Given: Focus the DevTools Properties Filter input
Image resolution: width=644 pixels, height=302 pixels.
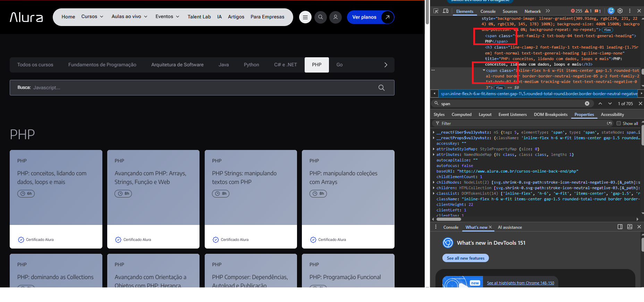Looking at the screenshot, I should click(x=522, y=123).
